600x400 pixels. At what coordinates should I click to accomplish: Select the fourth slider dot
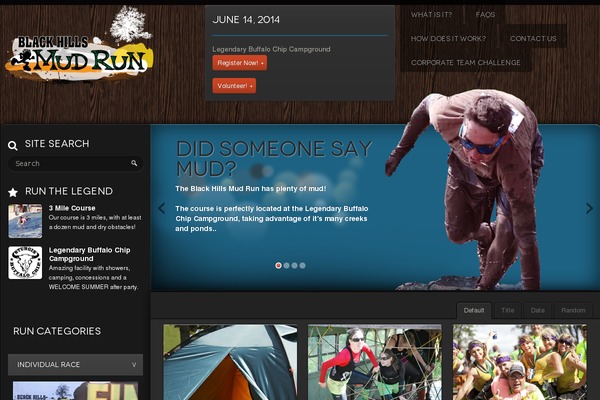(x=302, y=265)
